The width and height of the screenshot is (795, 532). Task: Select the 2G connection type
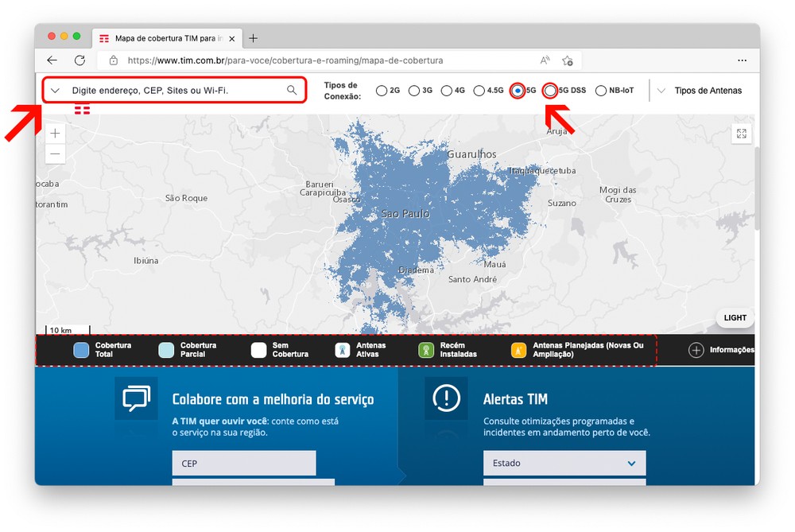[x=382, y=91]
